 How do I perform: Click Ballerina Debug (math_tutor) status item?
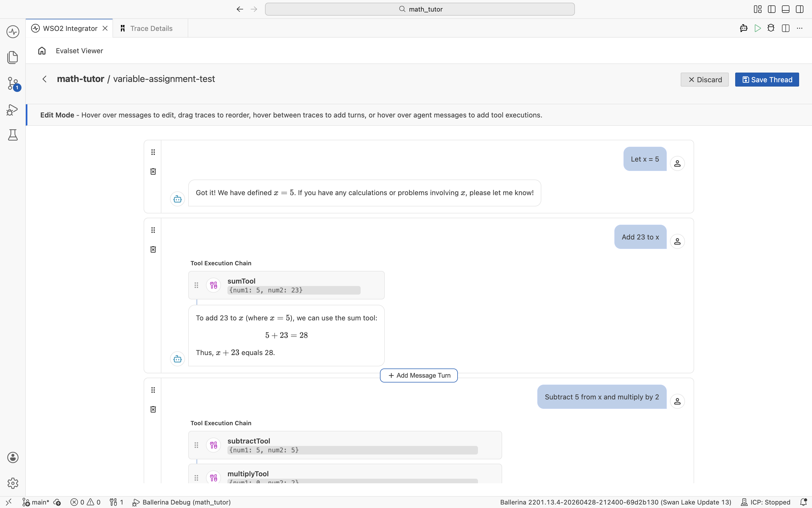[x=182, y=502]
